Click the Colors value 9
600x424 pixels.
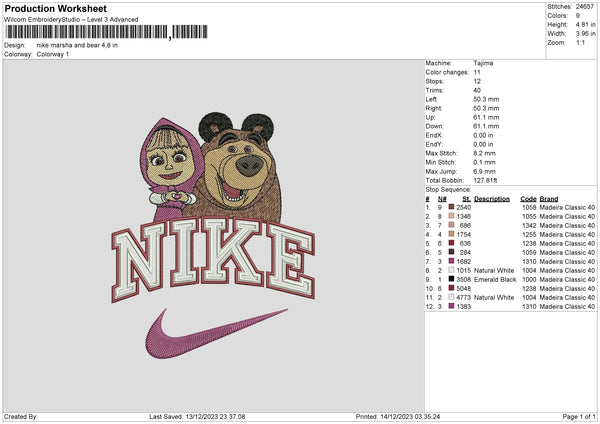coord(578,16)
